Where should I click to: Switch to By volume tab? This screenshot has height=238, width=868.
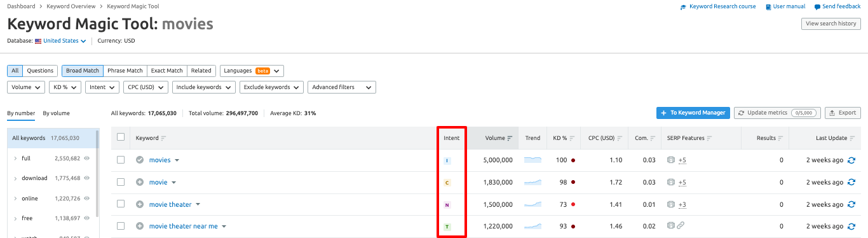click(x=57, y=113)
